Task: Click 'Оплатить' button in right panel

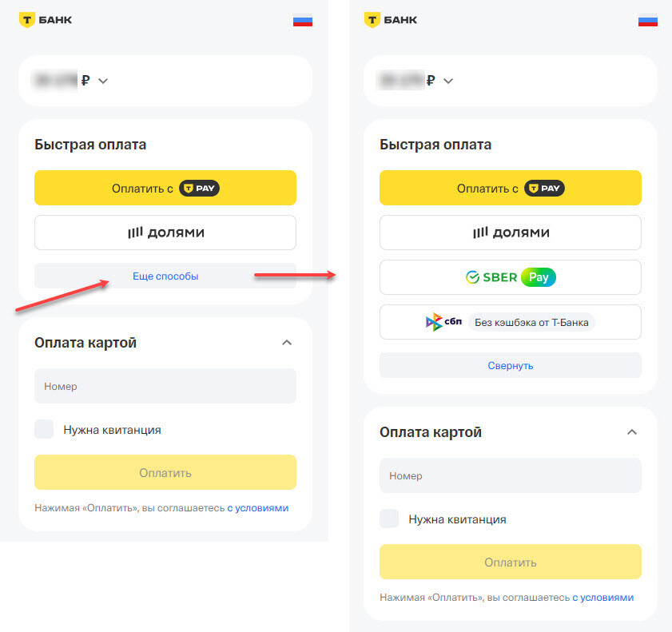Action: click(510, 562)
